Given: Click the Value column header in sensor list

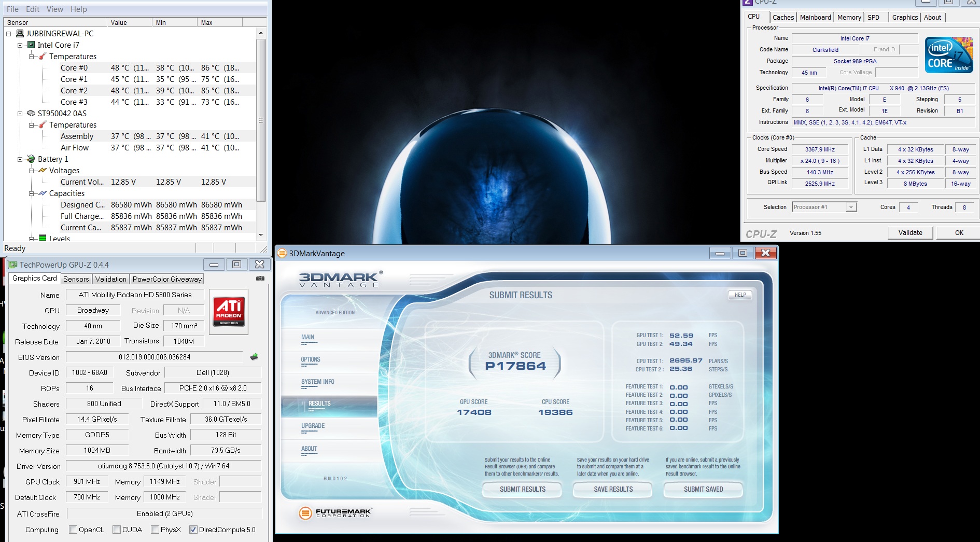Looking at the screenshot, I should click(x=130, y=22).
